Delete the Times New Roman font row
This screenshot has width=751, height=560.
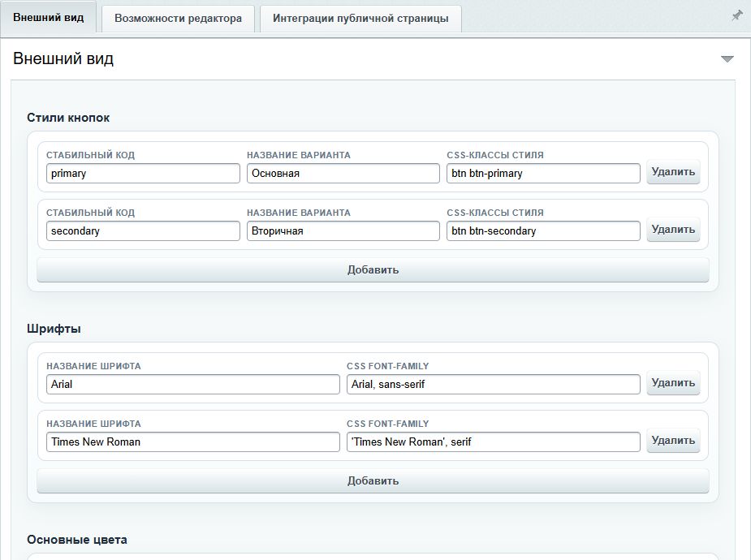(x=673, y=441)
